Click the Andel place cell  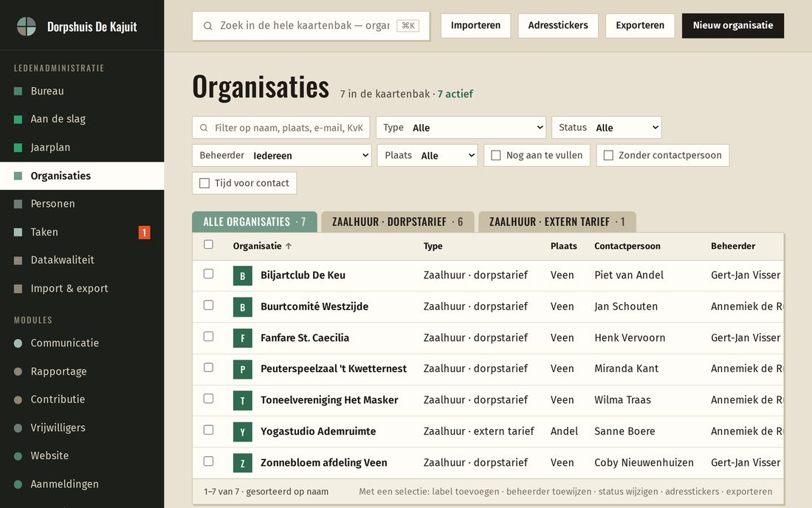coord(564,431)
